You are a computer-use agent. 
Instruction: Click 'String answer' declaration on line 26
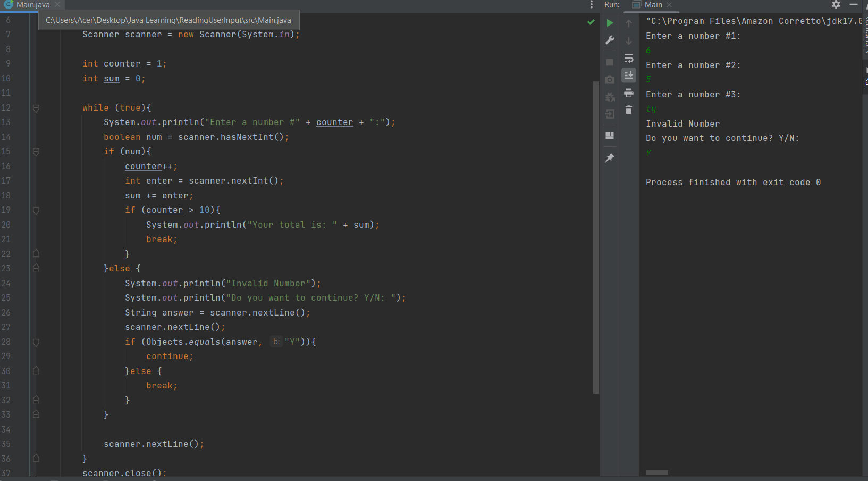click(159, 313)
